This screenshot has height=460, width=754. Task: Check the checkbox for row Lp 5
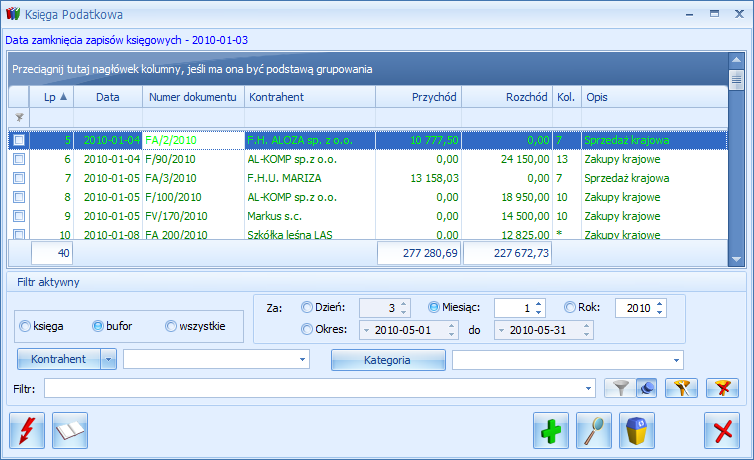[19, 140]
